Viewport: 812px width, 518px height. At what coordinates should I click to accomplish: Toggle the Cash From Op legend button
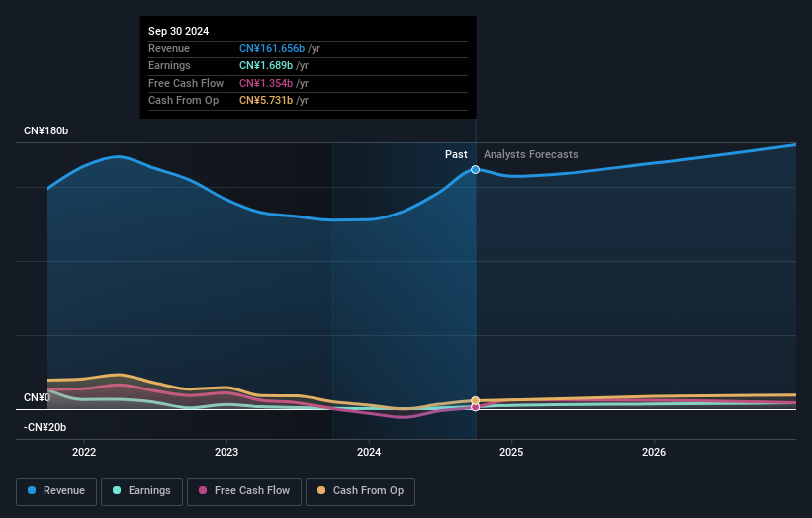click(360, 491)
